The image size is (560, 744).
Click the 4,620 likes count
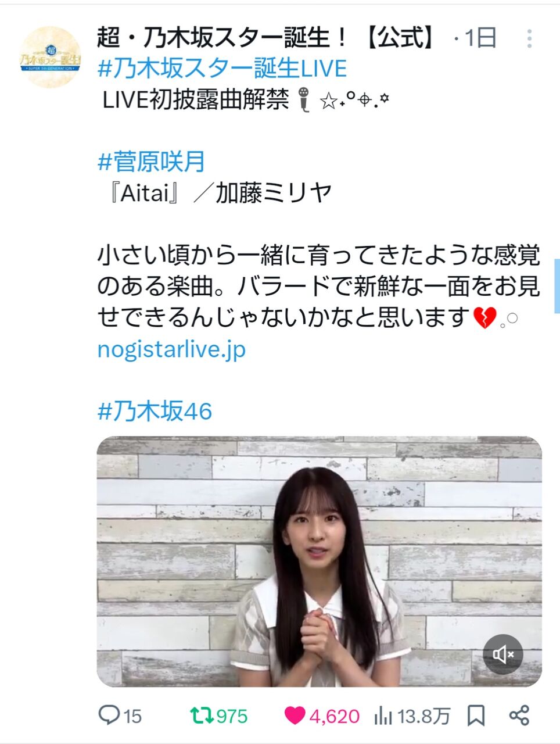[x=335, y=716]
